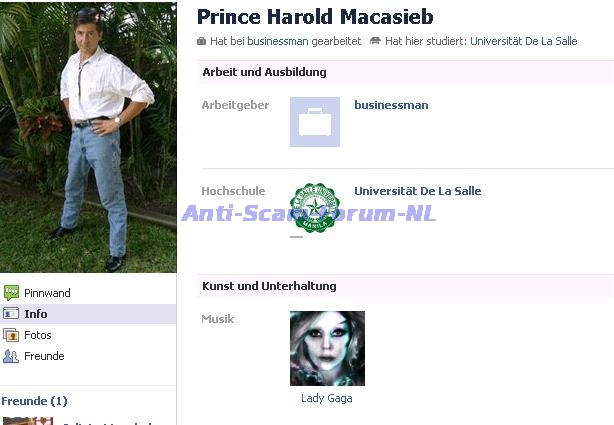Click the Lady Gaga music thumbnail
Image resolution: width=614 pixels, height=425 pixels.
coord(327,349)
